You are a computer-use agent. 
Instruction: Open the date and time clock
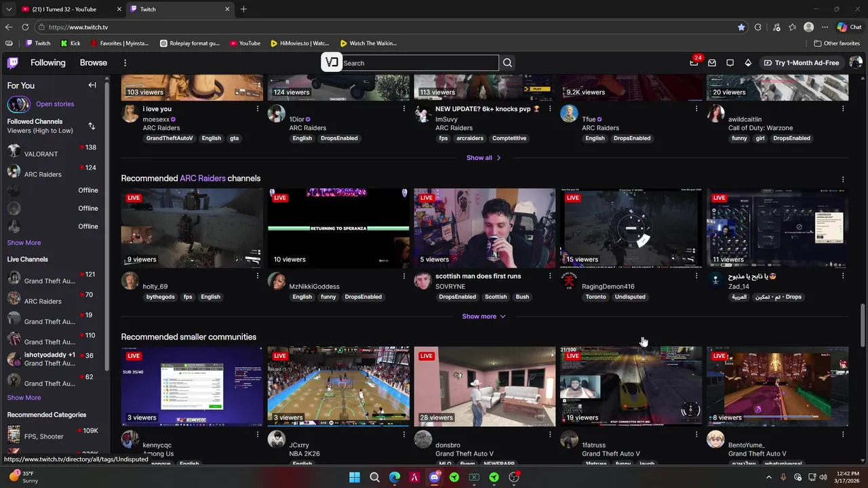coord(847,477)
